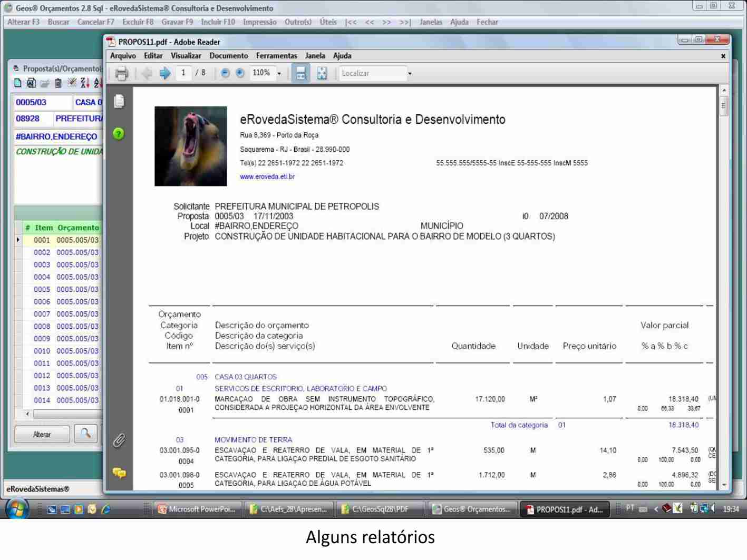Click Excluir F8 in the Geos menu bar
Screen dimensions: 747x560
point(138,22)
